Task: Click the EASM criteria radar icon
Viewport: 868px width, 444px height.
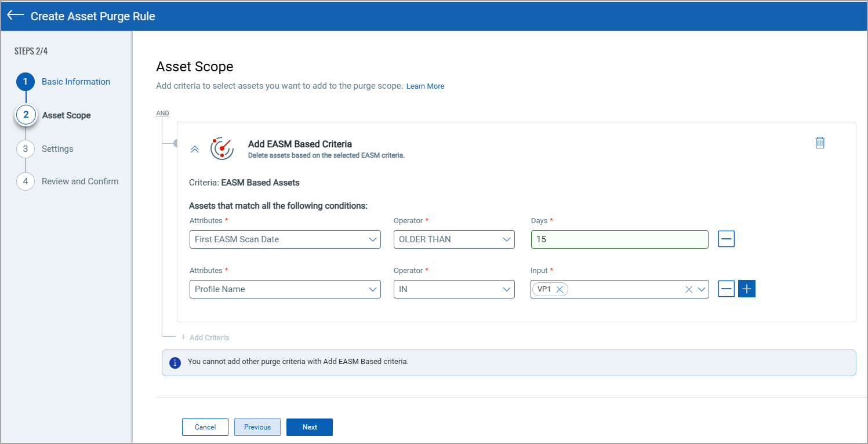Action: tap(222, 149)
